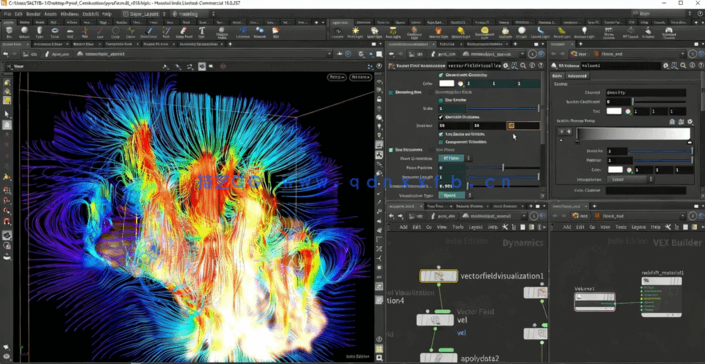The image size is (705, 364).
Task: Select the Curve shelf tool
Action: click(x=130, y=32)
